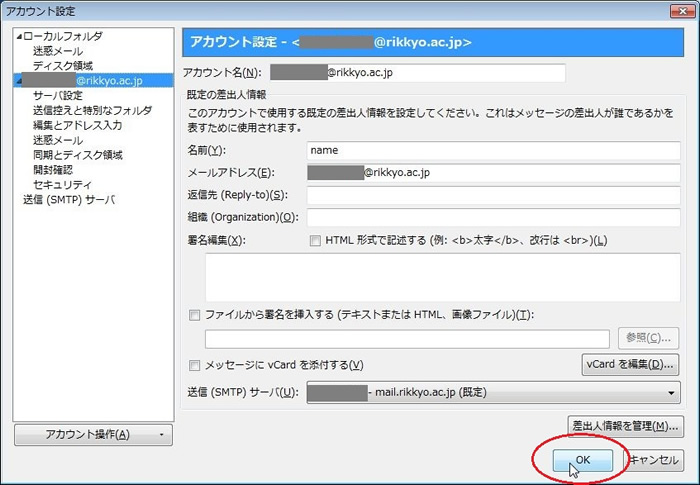Select ディスク領域 in the sidebar
Viewport: 700px width, 485px height.
click(x=63, y=66)
